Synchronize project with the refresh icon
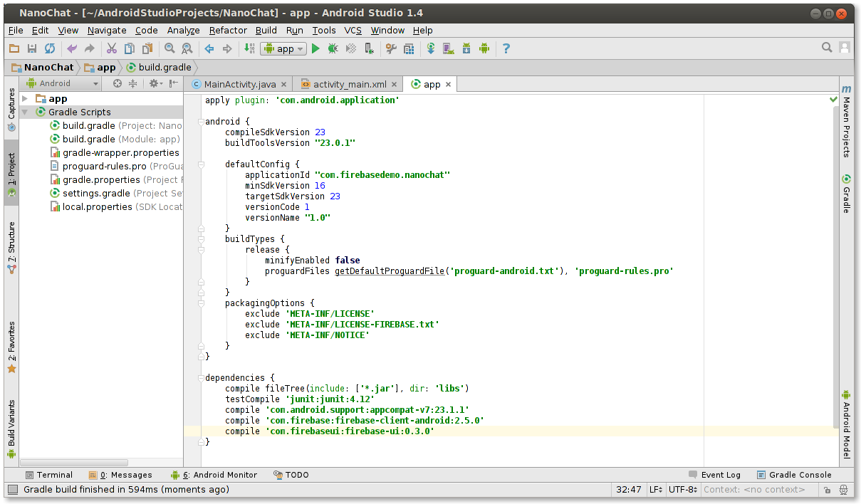Viewport: 861px width, 504px height. [50, 48]
